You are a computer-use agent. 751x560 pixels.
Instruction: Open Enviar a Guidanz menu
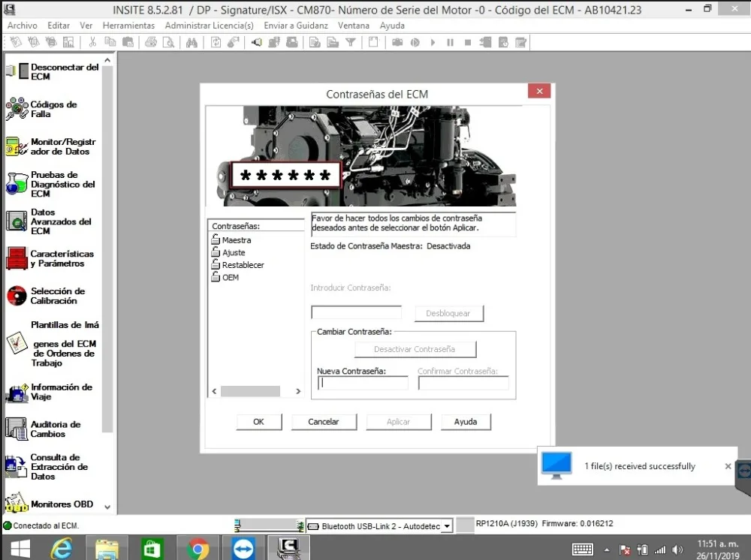tap(295, 26)
